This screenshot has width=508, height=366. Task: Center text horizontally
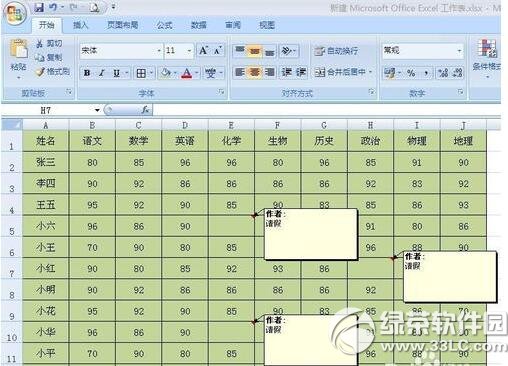tap(254, 72)
